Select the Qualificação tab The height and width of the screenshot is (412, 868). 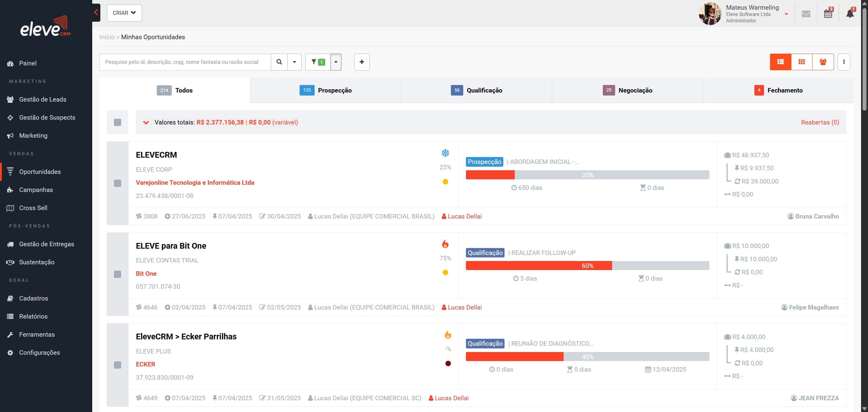point(476,90)
